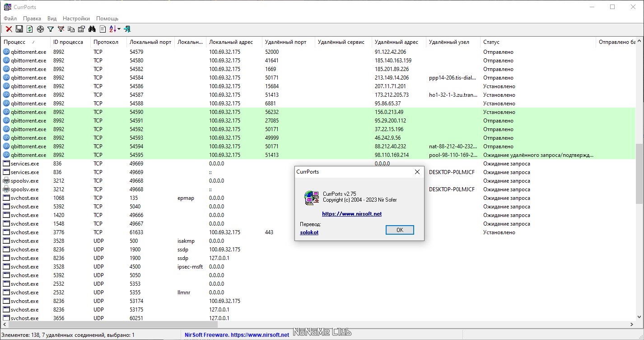This screenshot has width=644, height=340.
Task: Click the vertical scrollbar thumb
Action: (639, 174)
